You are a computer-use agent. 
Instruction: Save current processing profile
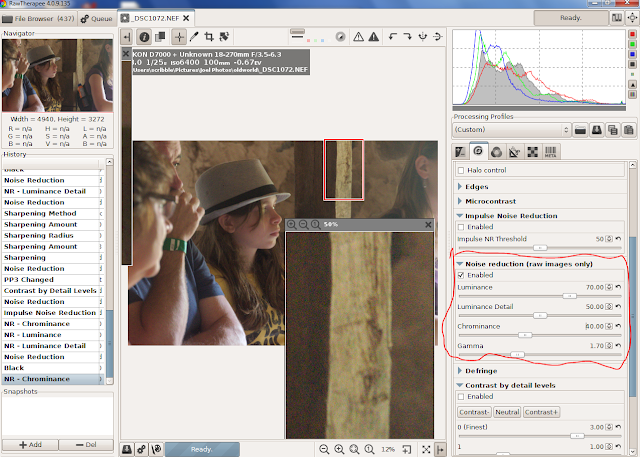pyautogui.click(x=597, y=130)
